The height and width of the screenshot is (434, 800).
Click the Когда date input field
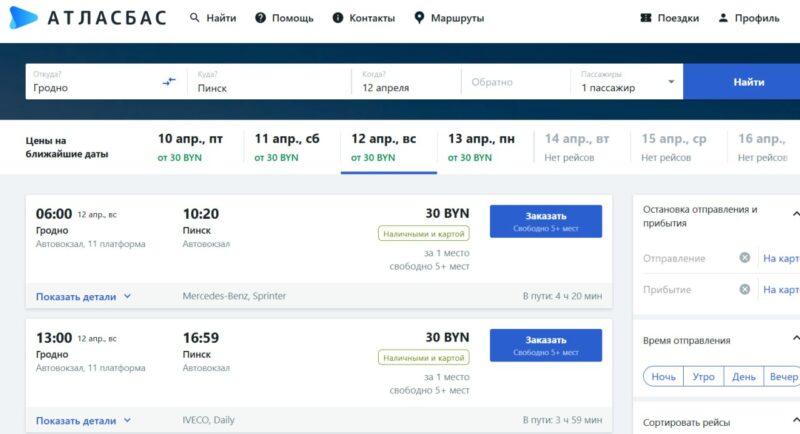405,81
